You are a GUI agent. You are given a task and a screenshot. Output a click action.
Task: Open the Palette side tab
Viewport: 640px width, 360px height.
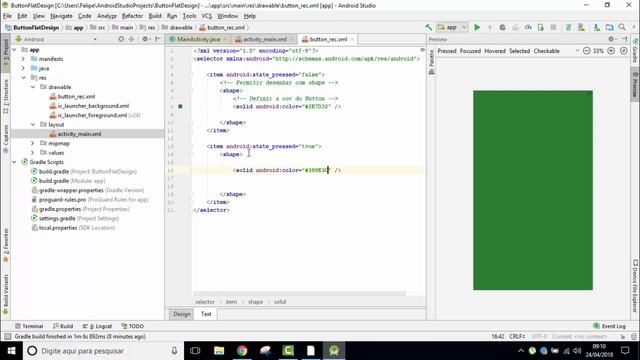431,62
